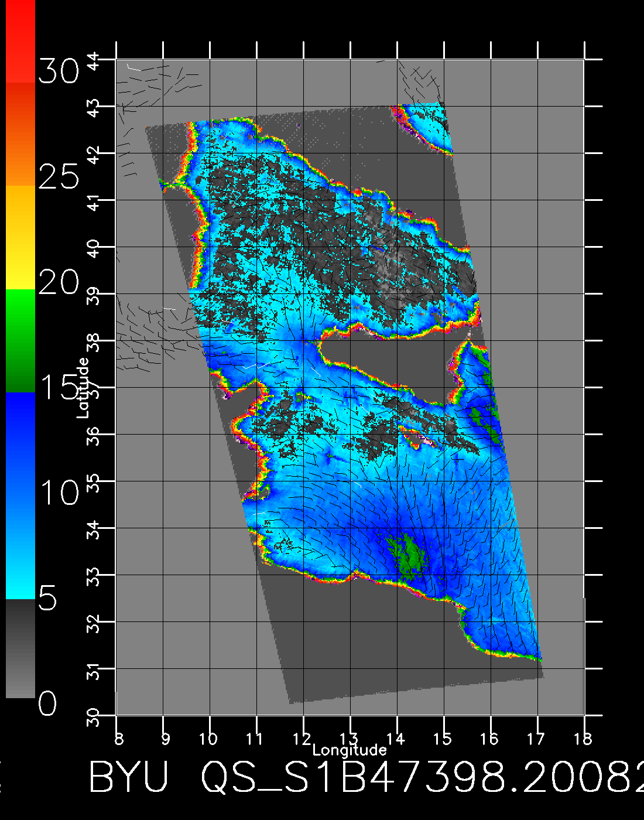Select the colorbar label 20

point(59,282)
